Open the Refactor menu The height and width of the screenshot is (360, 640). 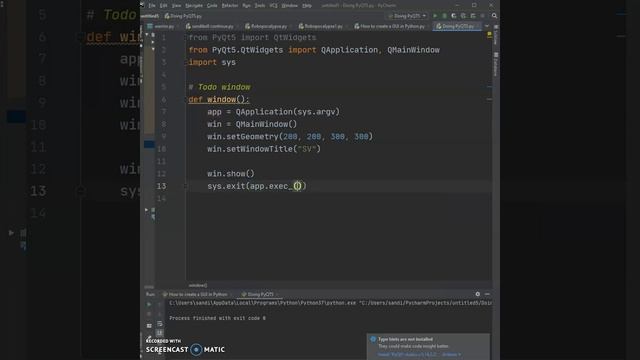(x=230, y=6)
